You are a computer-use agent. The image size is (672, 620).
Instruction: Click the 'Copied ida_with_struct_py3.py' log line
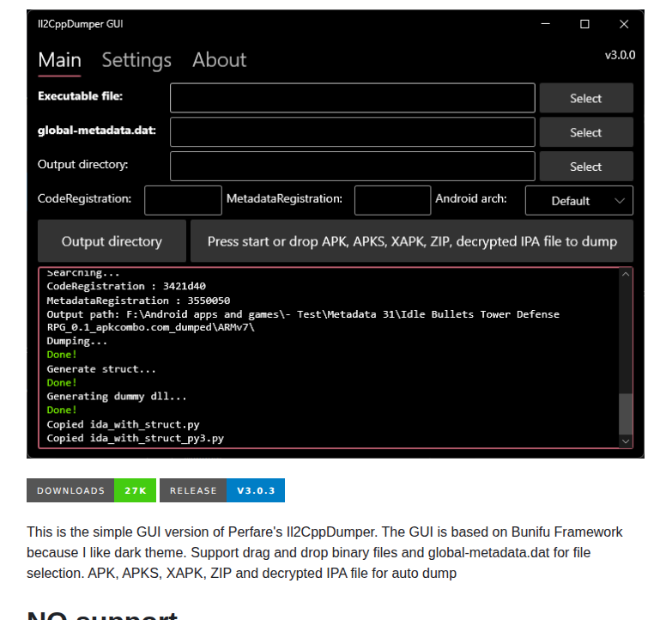click(135, 438)
